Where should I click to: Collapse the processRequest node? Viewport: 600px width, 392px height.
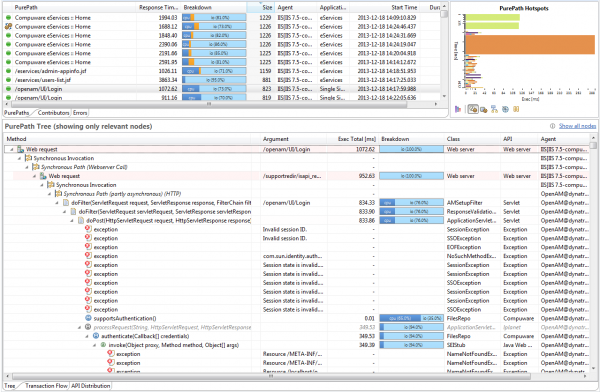pyautogui.click(x=80, y=327)
